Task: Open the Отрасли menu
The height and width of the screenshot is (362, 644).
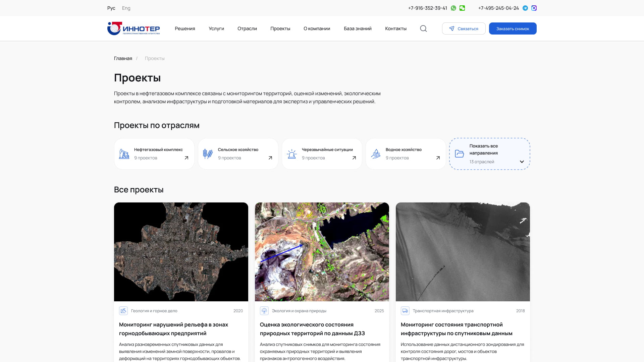Action: coord(247,28)
